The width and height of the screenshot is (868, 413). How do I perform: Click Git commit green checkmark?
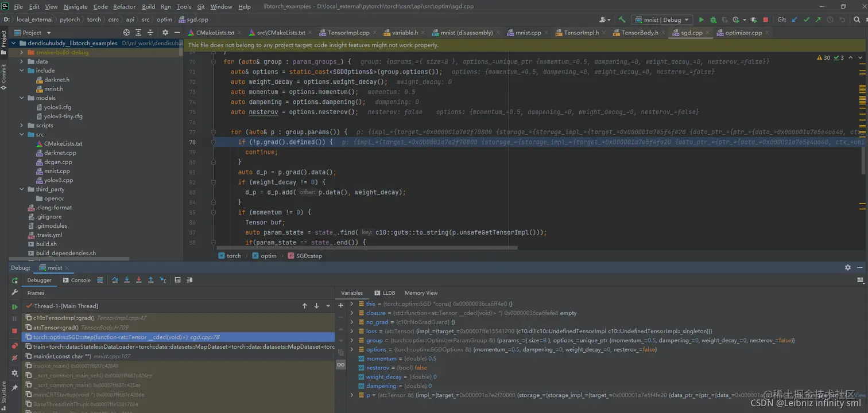(x=807, y=20)
